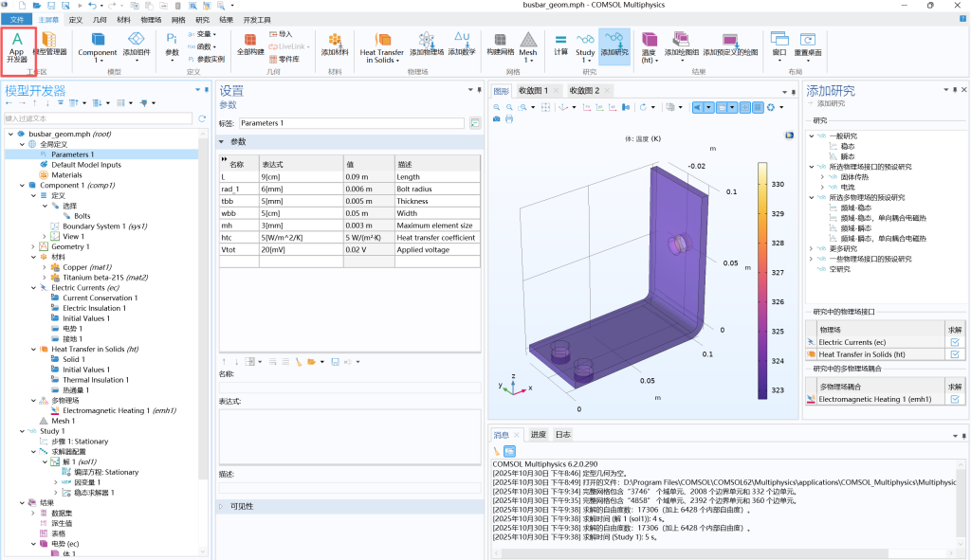Click the 文件 (File) menu button
Viewport: 971px width, 560px height.
coord(16,19)
